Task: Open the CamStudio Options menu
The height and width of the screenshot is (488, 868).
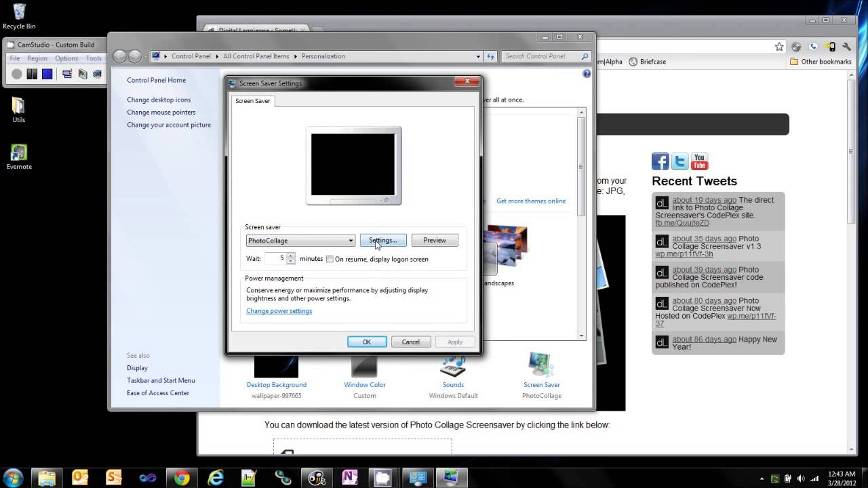Action: click(x=66, y=58)
